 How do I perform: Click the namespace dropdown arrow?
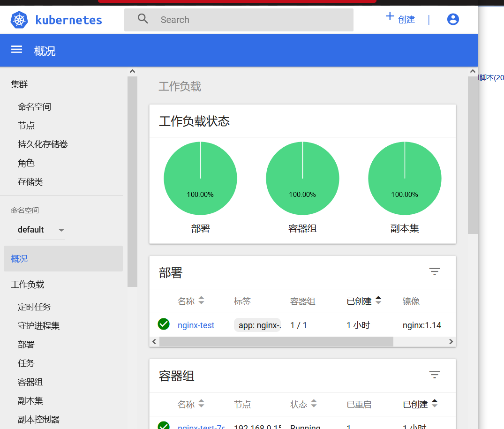tap(61, 230)
